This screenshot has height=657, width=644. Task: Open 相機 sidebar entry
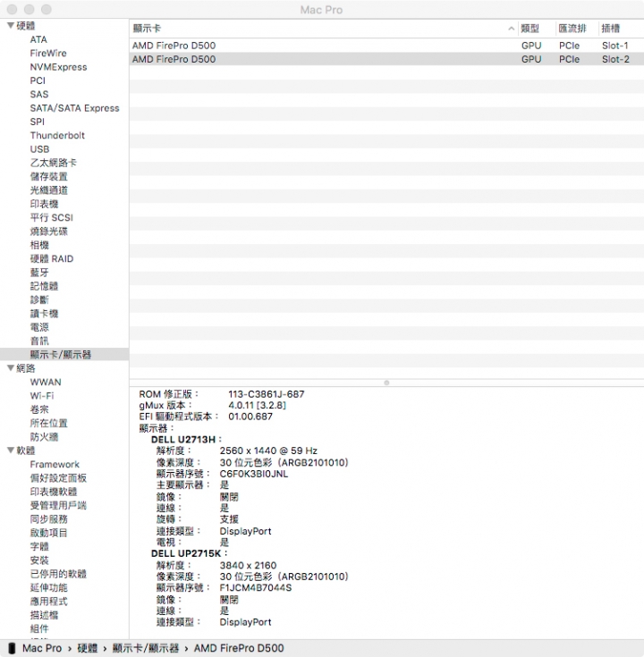tap(39, 245)
